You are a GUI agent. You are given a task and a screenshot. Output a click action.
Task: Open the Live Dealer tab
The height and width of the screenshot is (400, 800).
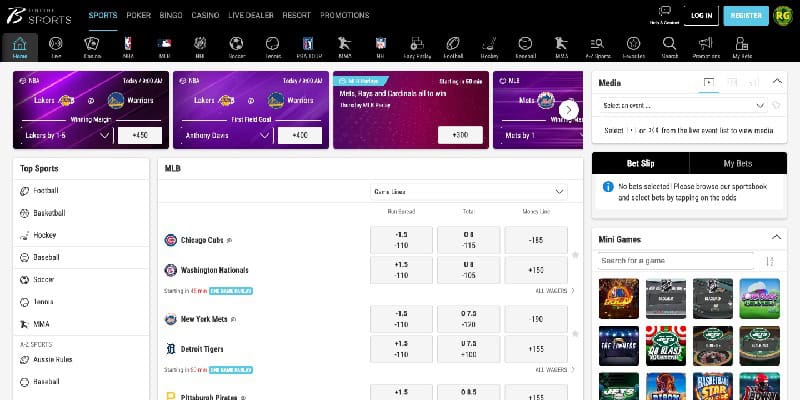click(x=251, y=15)
